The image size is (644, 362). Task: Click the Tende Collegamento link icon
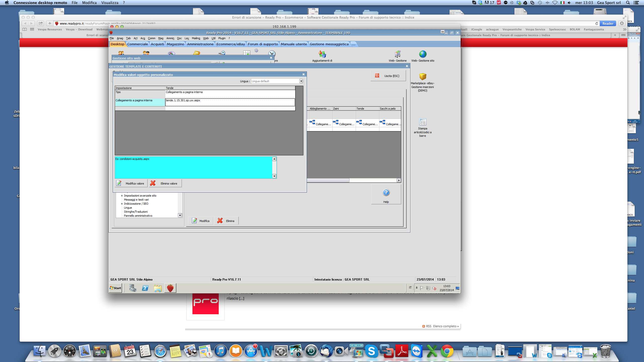359,122
